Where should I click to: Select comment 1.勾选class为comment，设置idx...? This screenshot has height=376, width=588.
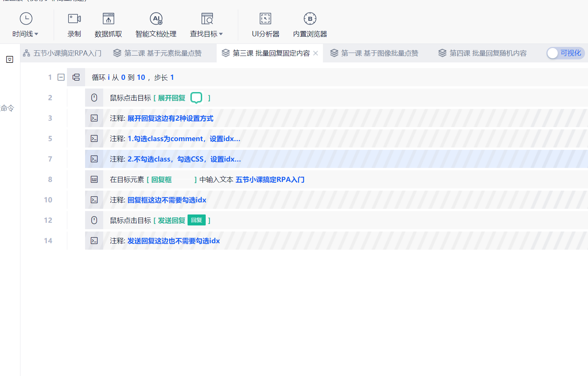184,139
